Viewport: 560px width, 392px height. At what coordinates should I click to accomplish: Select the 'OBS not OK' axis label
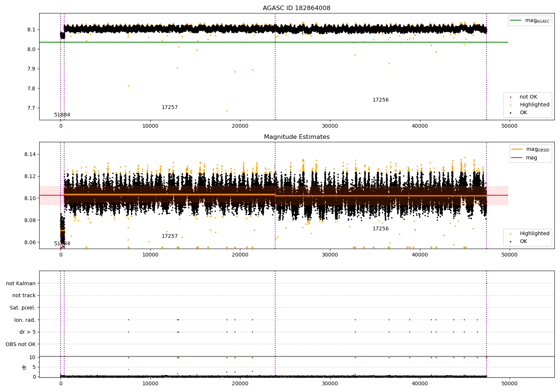coord(21,344)
